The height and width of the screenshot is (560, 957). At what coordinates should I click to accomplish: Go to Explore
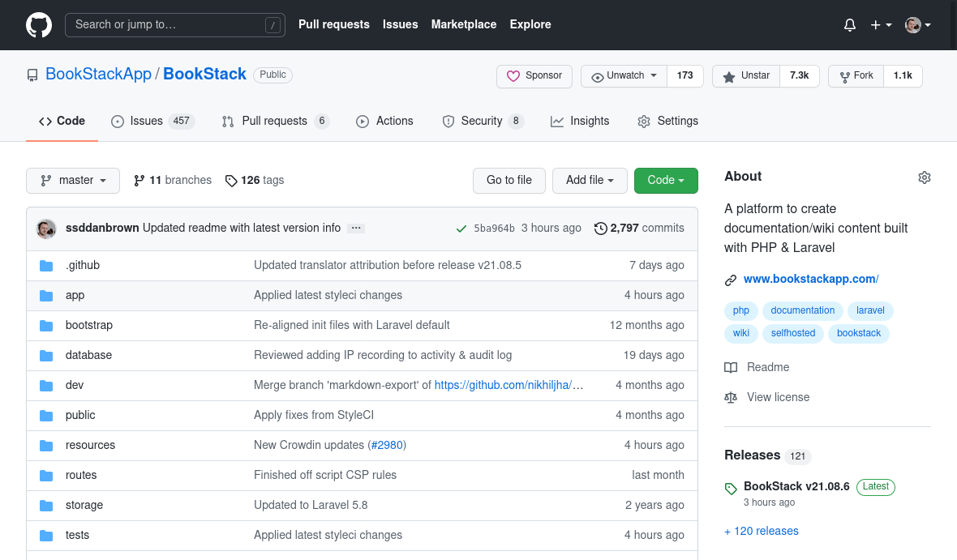pyautogui.click(x=530, y=24)
